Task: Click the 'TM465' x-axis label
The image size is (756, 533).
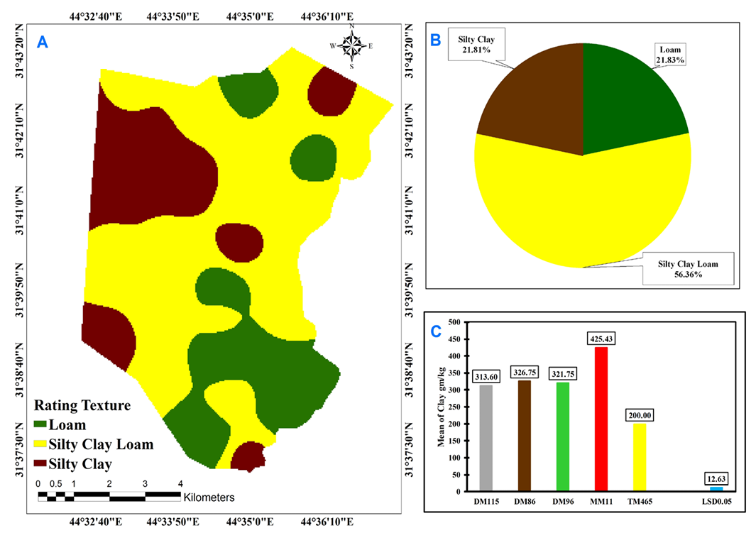Action: [640, 501]
